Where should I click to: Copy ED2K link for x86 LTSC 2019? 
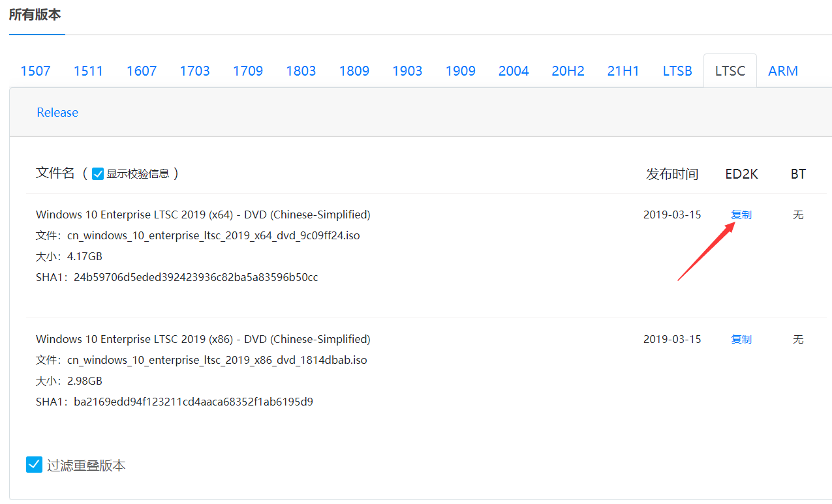pyautogui.click(x=741, y=339)
